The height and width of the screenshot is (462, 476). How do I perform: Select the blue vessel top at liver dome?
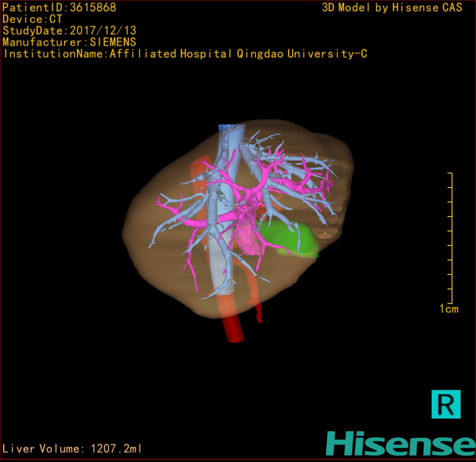(x=225, y=129)
